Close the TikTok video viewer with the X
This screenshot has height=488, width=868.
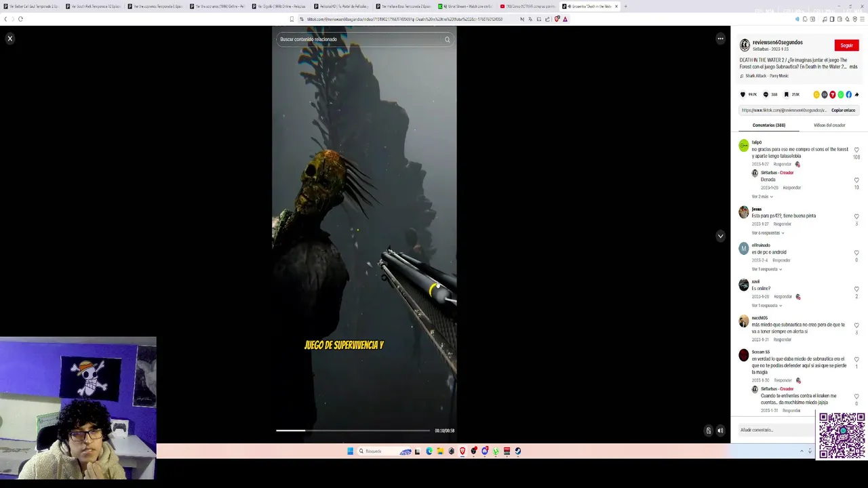click(x=10, y=39)
